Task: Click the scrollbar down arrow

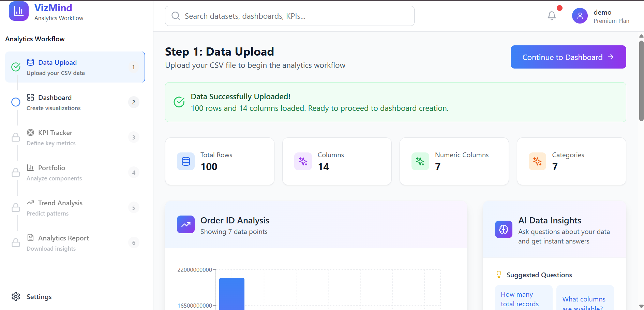Action: 641,306
